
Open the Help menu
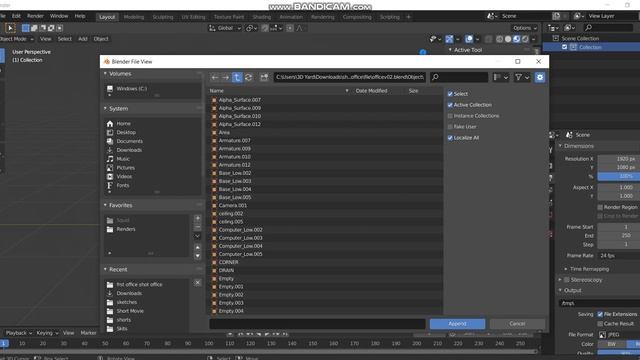[80, 16]
